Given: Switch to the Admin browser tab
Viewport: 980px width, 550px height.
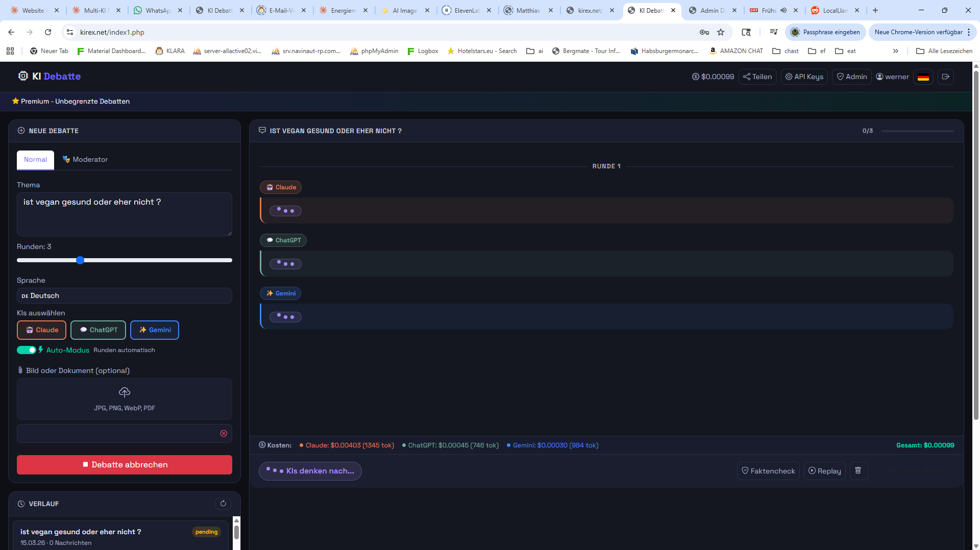Looking at the screenshot, I should coord(713,10).
